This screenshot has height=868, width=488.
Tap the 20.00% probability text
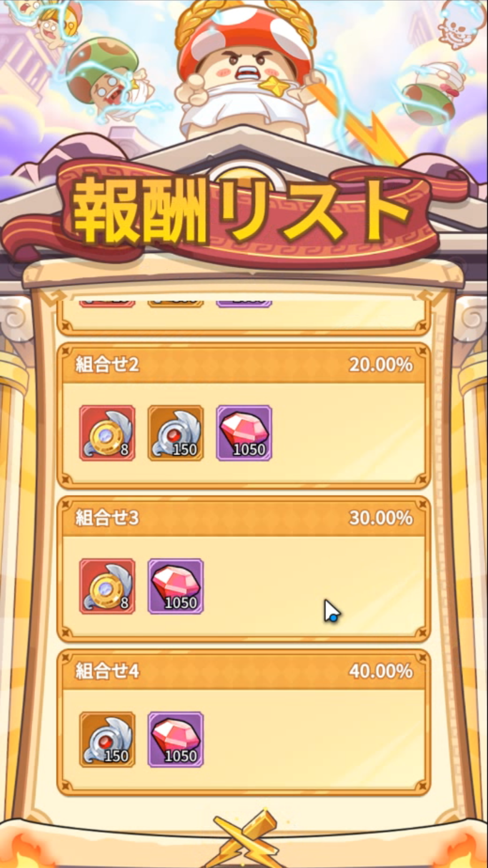tap(381, 364)
